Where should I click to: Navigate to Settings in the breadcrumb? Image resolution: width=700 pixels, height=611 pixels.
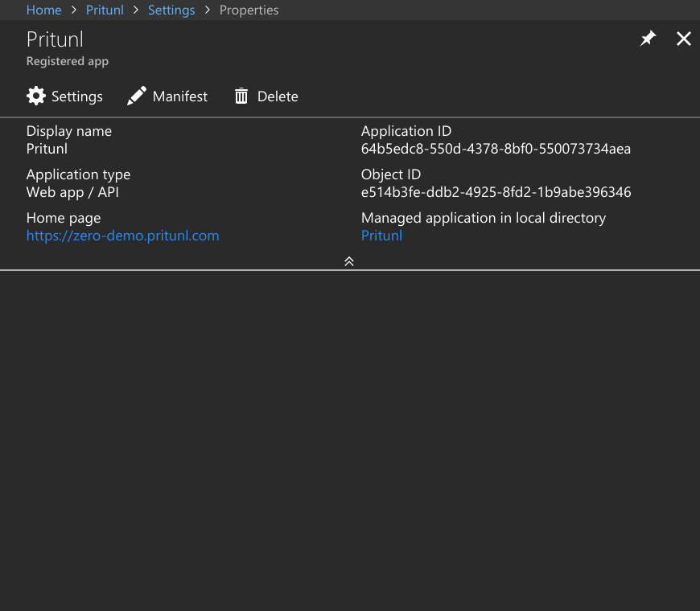pos(171,10)
